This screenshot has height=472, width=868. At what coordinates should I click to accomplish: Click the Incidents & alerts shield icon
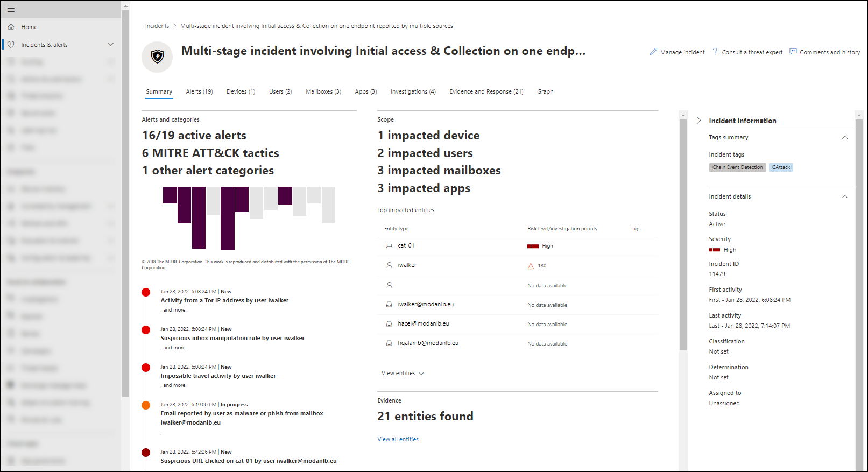click(11, 45)
